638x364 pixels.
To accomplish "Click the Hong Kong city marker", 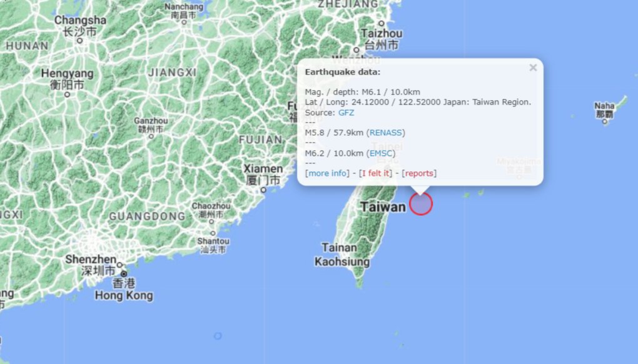I will (124, 274).
